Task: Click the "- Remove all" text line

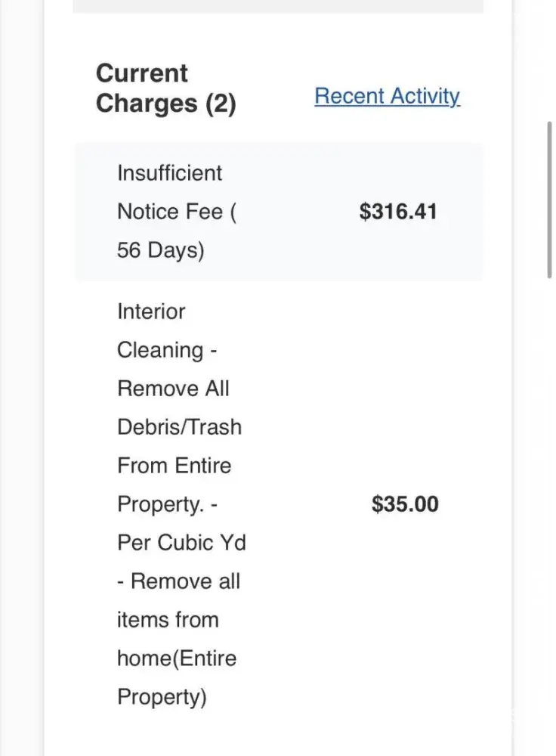Action: tap(179, 581)
